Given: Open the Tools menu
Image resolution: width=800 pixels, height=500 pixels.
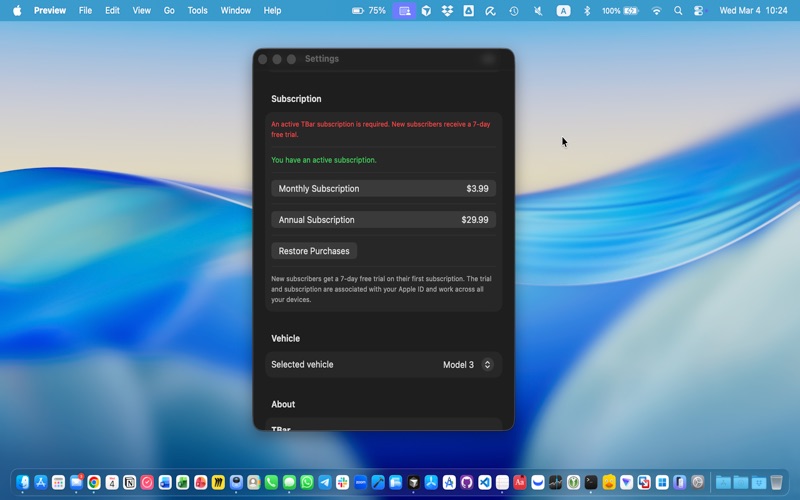Looking at the screenshot, I should pyautogui.click(x=197, y=10).
